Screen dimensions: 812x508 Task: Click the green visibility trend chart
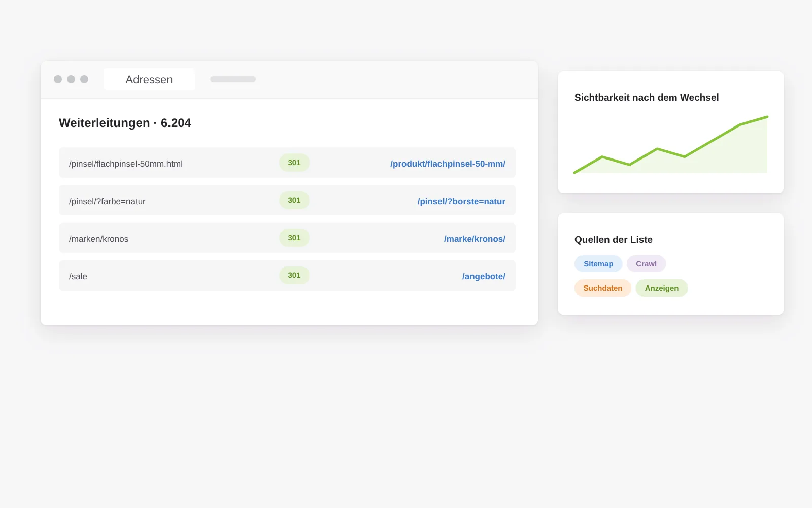671,145
